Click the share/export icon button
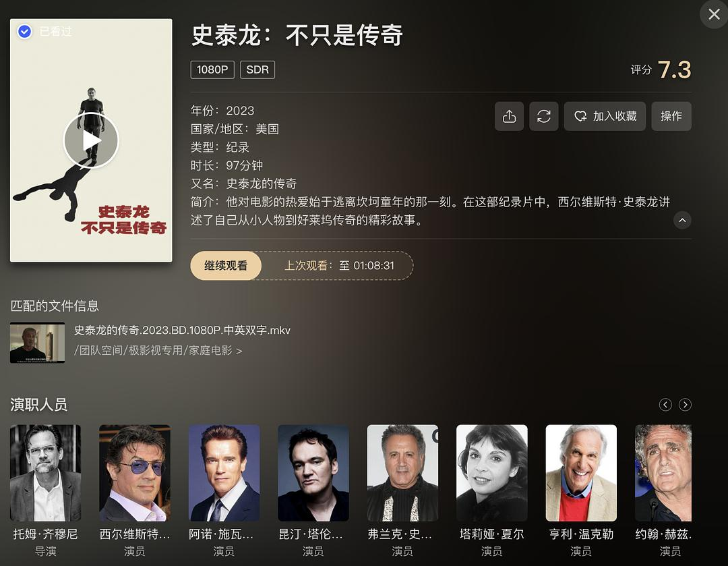The image size is (728, 566). pyautogui.click(x=509, y=116)
